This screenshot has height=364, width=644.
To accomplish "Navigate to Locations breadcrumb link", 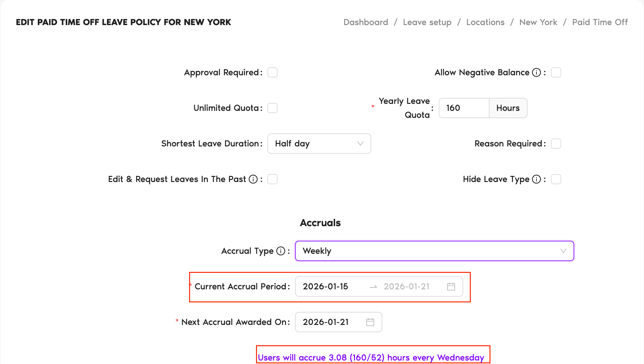I will click(x=485, y=22).
